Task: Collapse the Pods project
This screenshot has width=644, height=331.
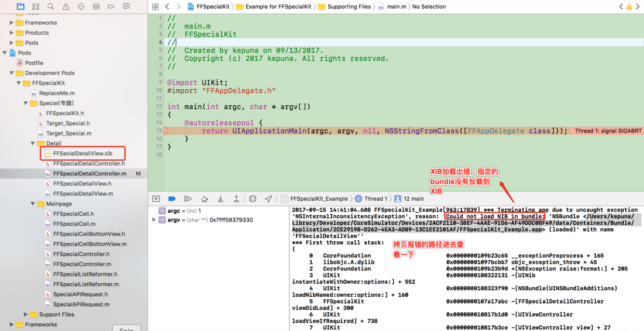Action: point(5,53)
